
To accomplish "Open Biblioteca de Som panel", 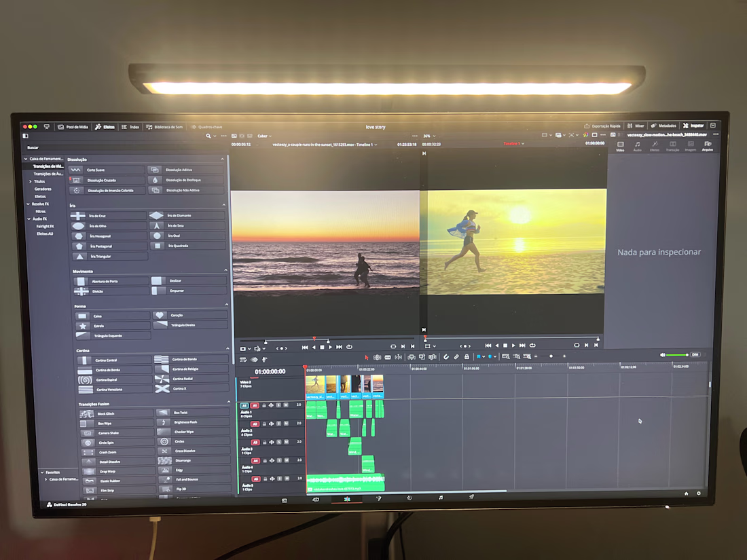I will tap(164, 127).
